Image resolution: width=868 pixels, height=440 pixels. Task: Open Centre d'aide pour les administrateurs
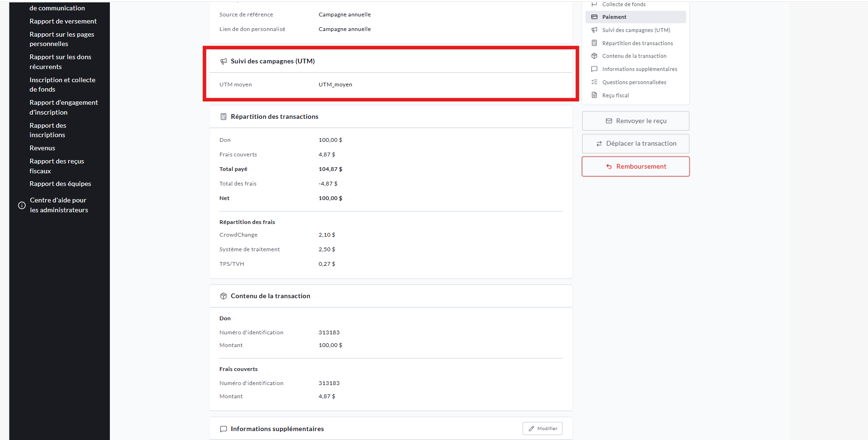tap(59, 205)
